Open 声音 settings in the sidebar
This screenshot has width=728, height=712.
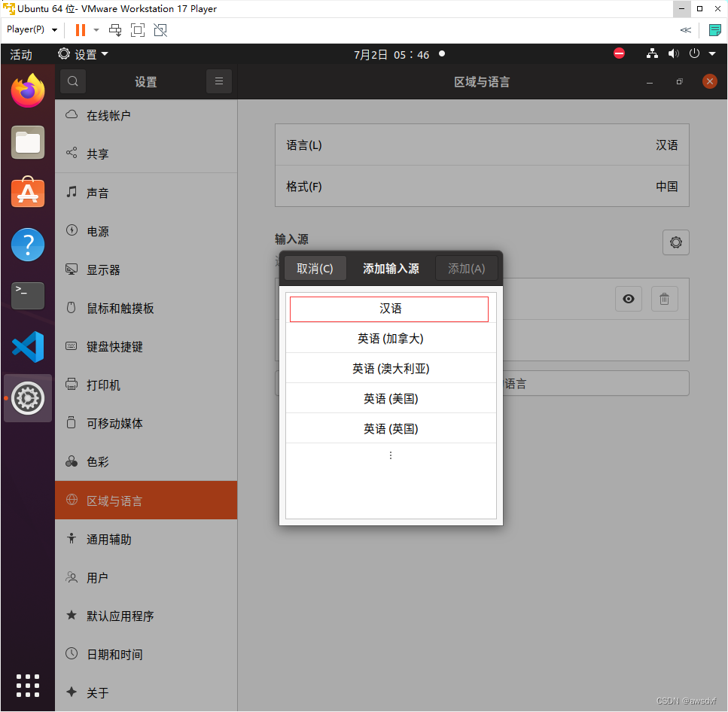coord(146,193)
